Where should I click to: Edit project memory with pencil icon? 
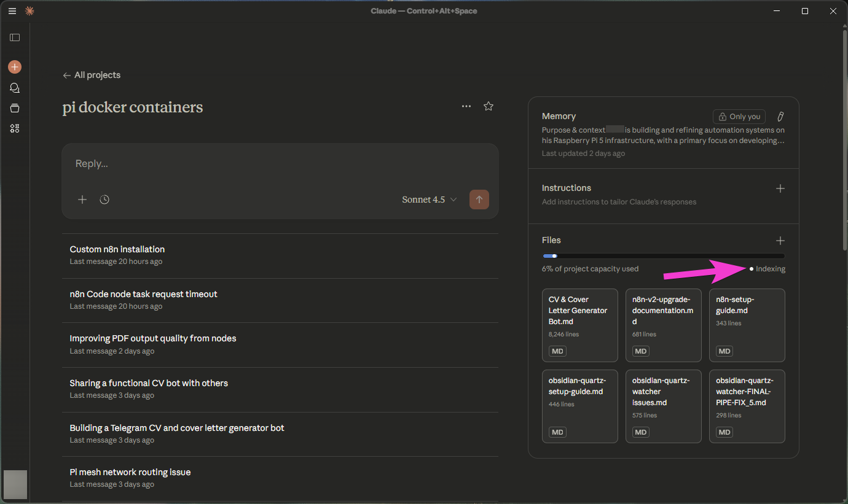click(780, 117)
